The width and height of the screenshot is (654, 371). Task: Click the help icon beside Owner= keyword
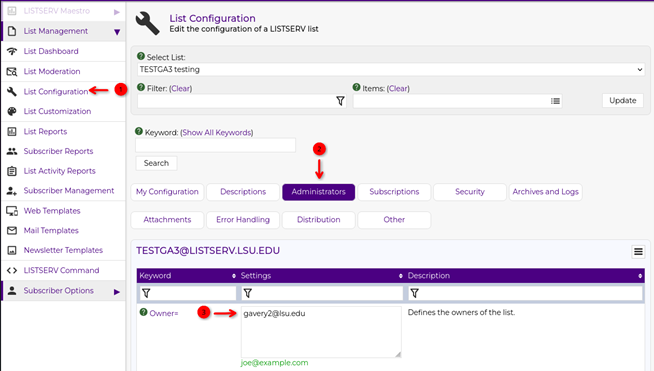[x=143, y=312]
